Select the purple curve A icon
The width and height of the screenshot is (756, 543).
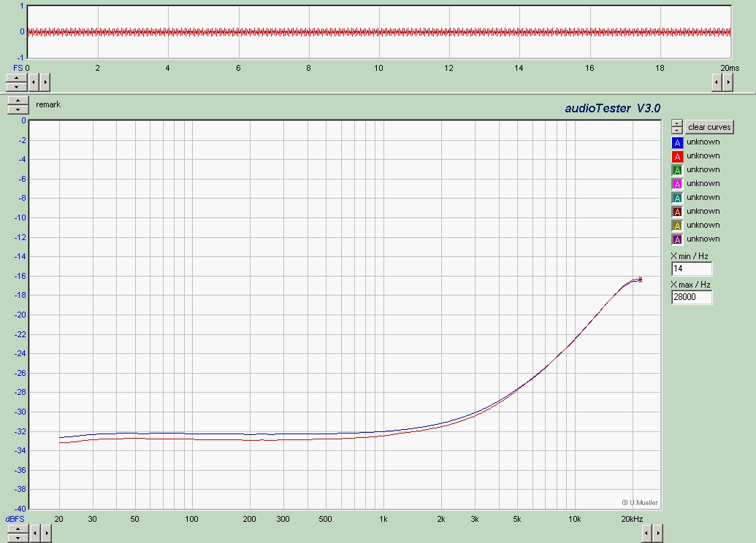pyautogui.click(x=677, y=240)
